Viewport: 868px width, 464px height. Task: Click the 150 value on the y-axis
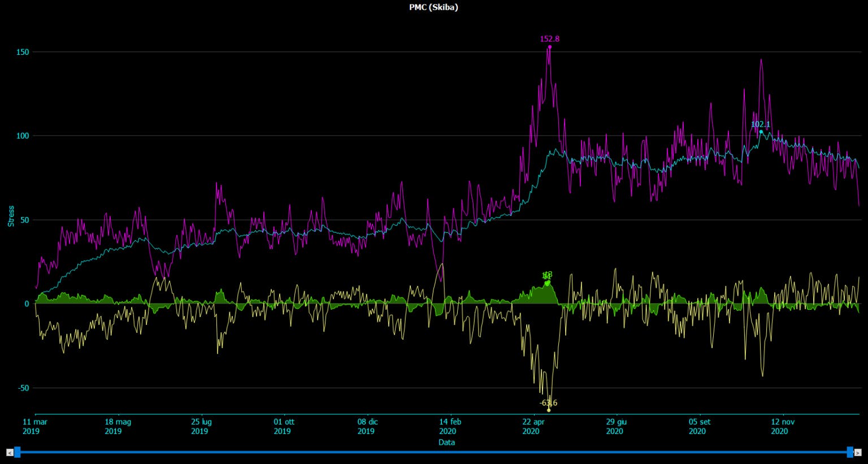point(23,52)
